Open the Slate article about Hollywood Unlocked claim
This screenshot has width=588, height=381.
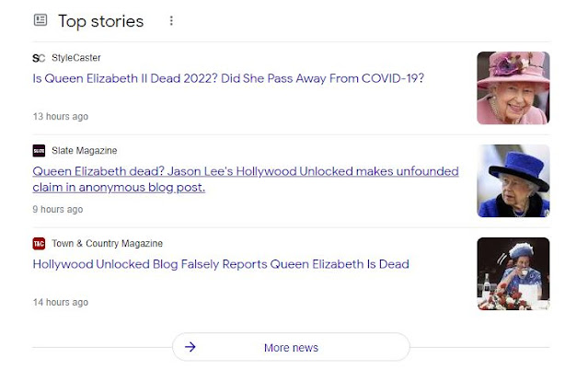coord(246,179)
